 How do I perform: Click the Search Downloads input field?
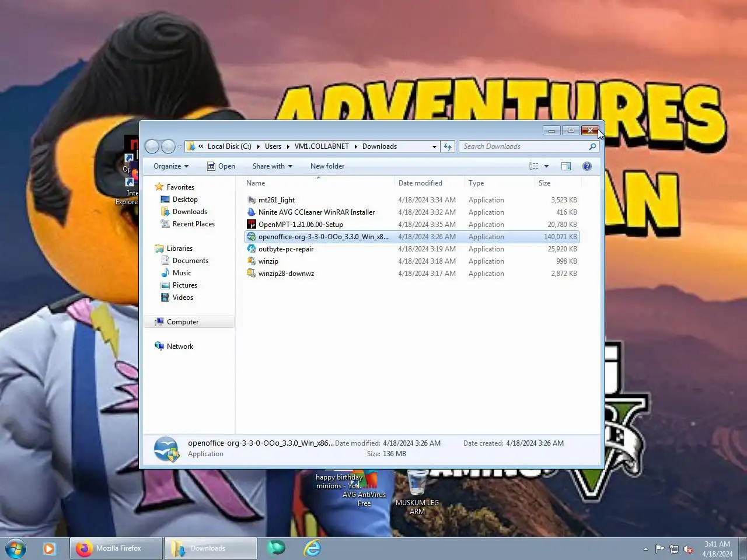[524, 146]
